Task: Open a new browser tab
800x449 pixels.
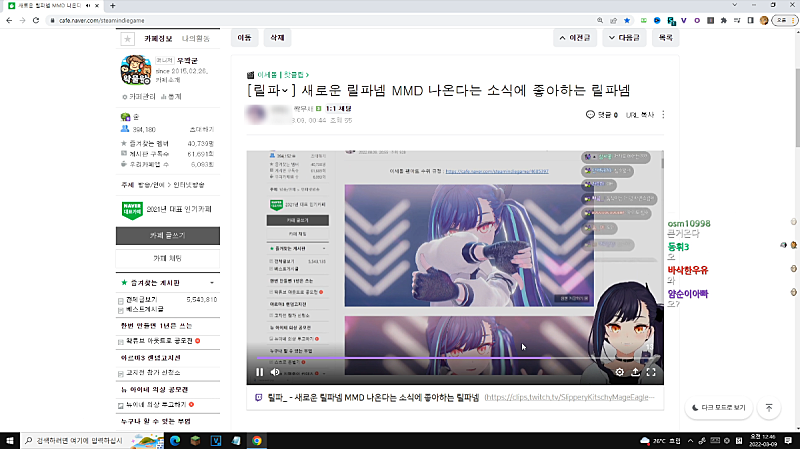Action: coord(113,6)
